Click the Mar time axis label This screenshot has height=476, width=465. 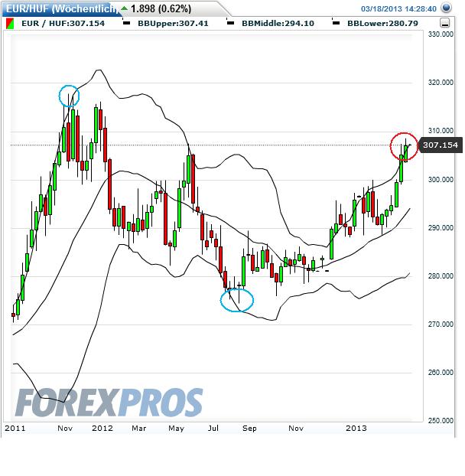point(139,429)
